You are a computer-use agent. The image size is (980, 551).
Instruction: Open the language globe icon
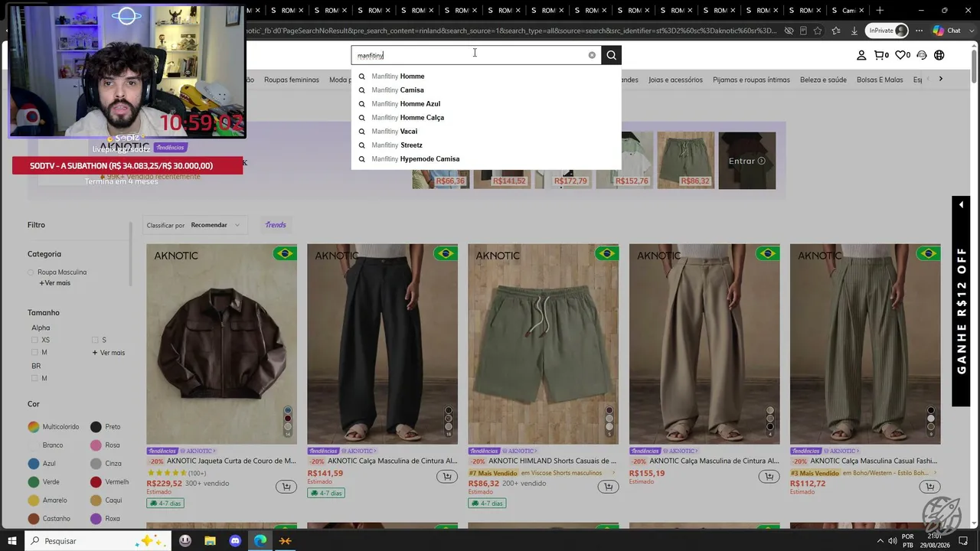coord(939,55)
